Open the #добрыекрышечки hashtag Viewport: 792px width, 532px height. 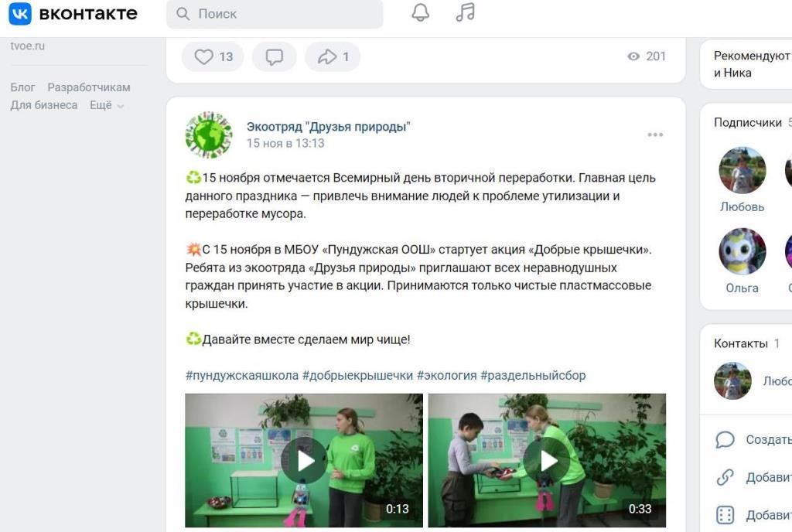coord(357,376)
